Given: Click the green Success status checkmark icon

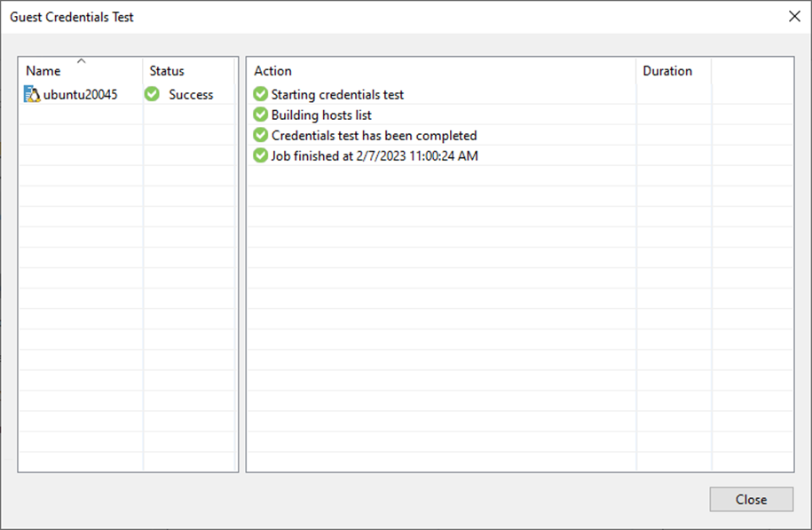Looking at the screenshot, I should (152, 94).
